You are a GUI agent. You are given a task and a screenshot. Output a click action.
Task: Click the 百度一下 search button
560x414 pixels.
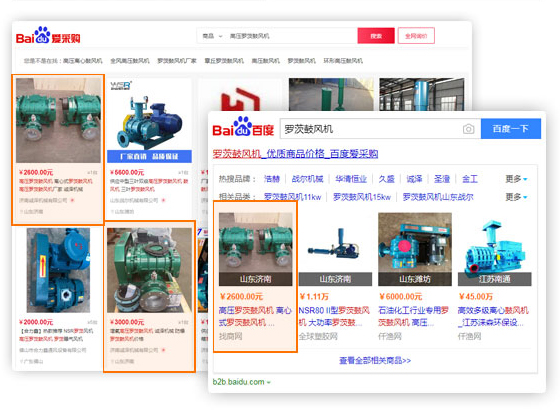(x=511, y=129)
